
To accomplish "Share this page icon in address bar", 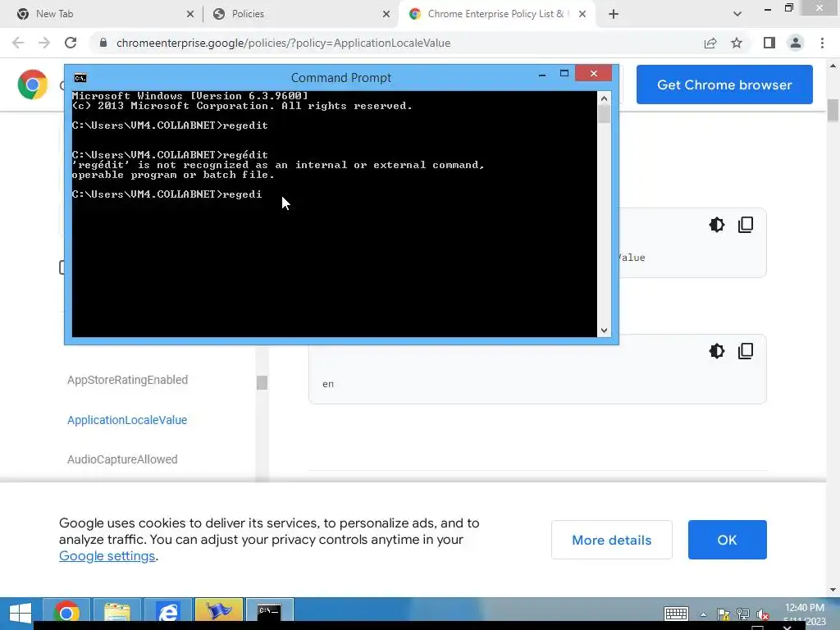I will (710, 43).
